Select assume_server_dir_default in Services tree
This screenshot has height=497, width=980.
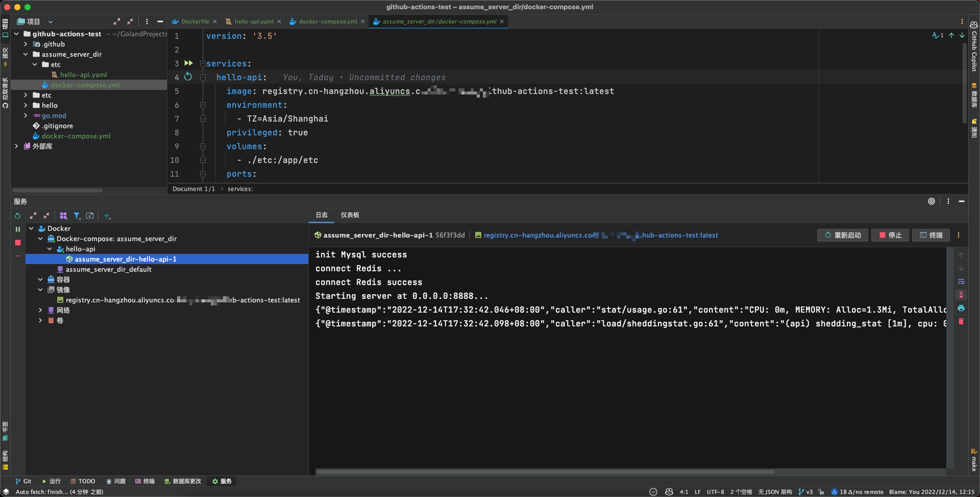(x=108, y=269)
